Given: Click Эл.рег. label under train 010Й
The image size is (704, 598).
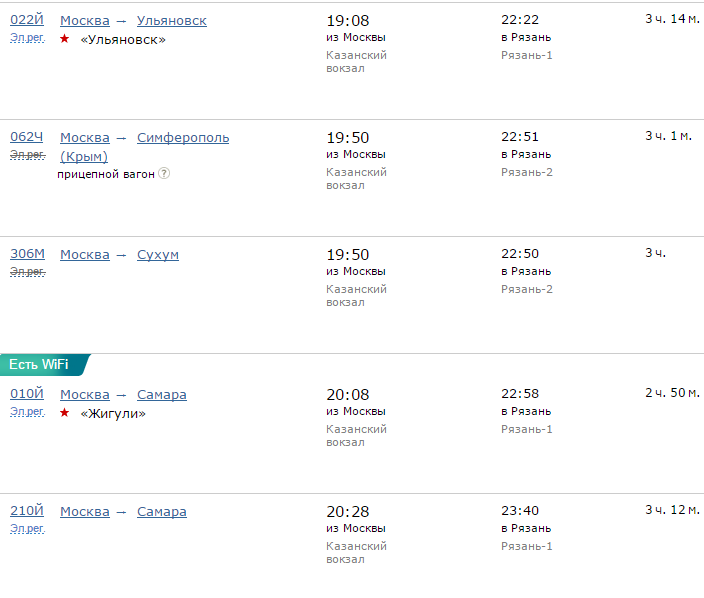Looking at the screenshot, I should tap(27, 412).
